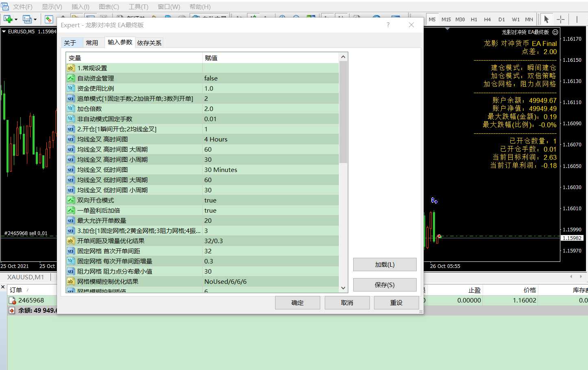Switch chart to D1 timeframe
This screenshot has height=370, width=588.
point(501,19)
